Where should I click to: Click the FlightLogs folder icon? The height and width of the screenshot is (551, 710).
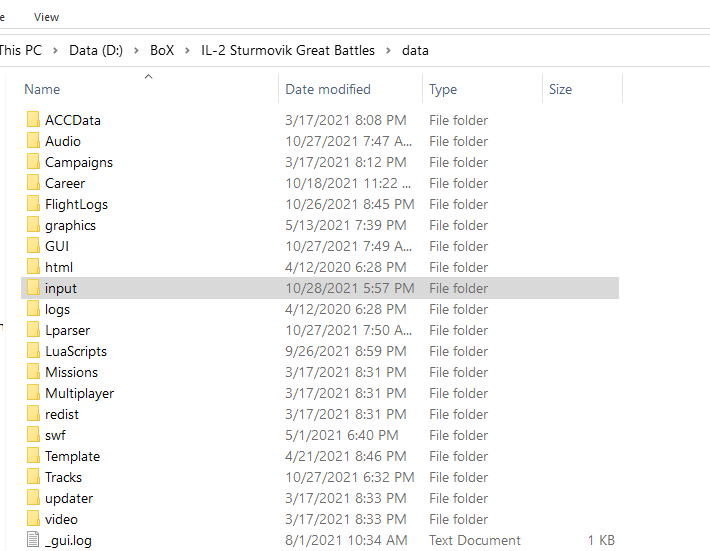32,204
